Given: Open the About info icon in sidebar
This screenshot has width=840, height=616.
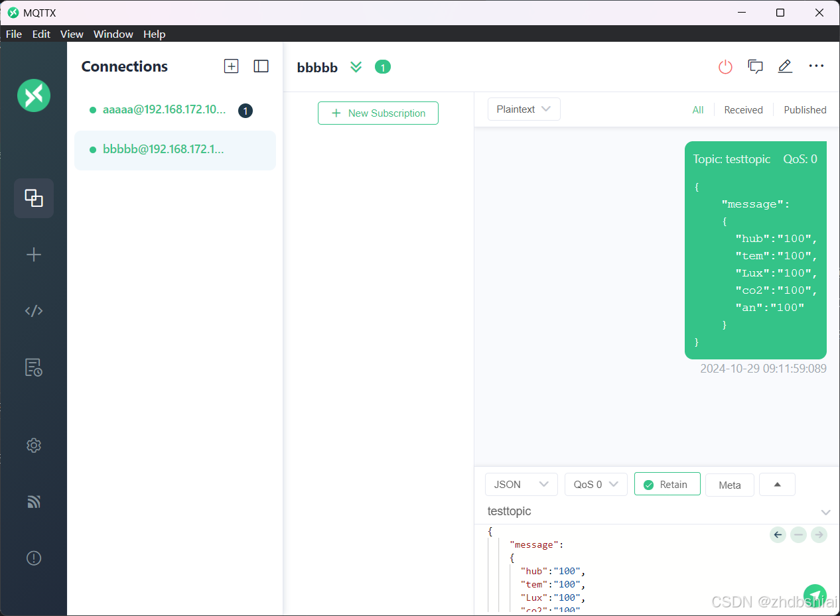Looking at the screenshot, I should (x=34, y=558).
